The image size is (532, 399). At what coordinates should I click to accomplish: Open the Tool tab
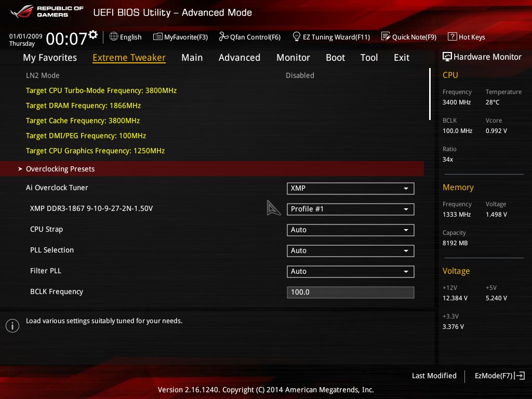[369, 58]
